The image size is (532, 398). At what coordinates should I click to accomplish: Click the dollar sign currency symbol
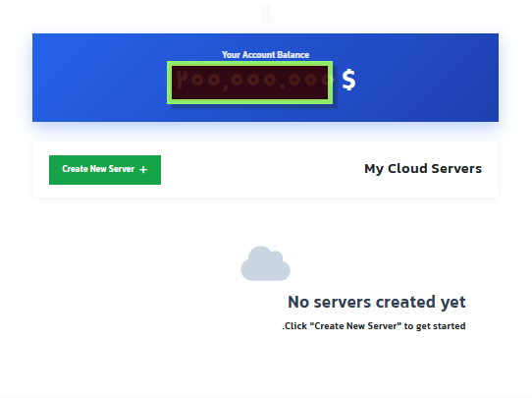point(348,80)
